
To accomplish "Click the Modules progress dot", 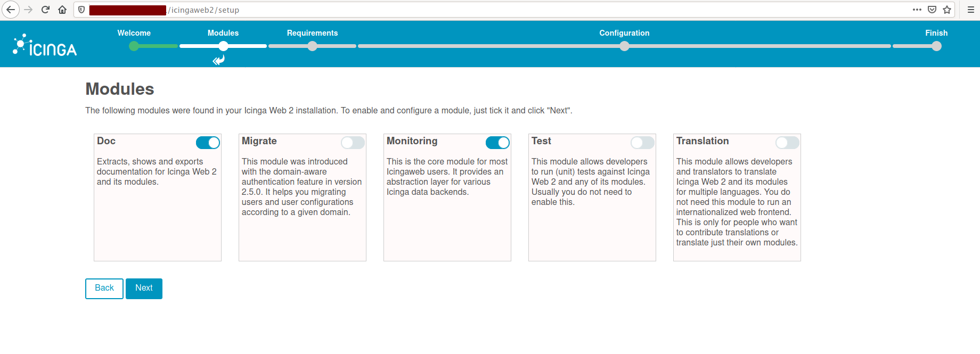I will click(x=223, y=46).
